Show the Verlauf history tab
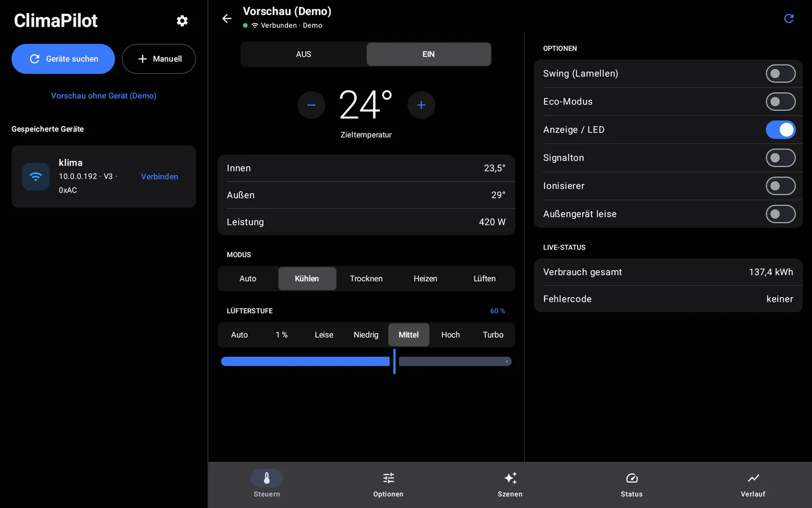Screen dimensions: 812x508 [x=753, y=484]
